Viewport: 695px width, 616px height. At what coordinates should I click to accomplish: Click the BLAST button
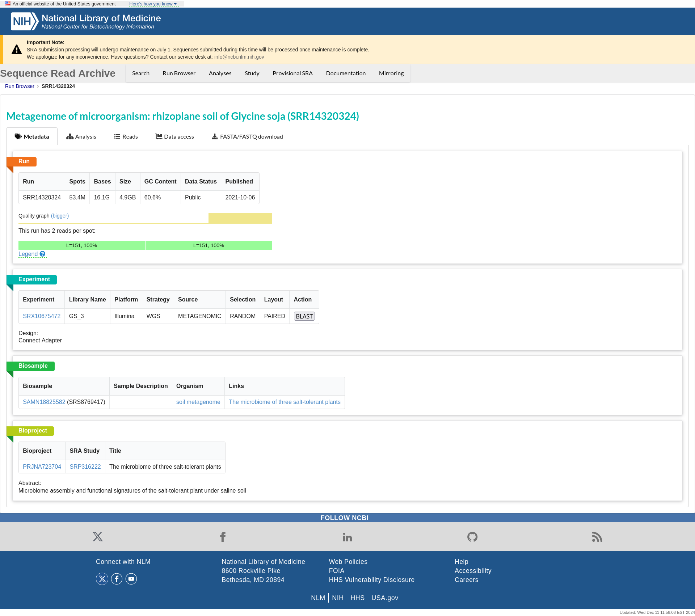click(304, 316)
